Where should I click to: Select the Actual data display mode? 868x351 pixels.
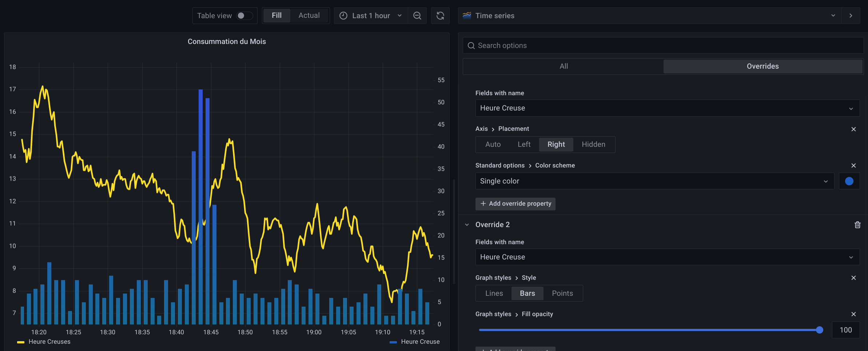(309, 15)
